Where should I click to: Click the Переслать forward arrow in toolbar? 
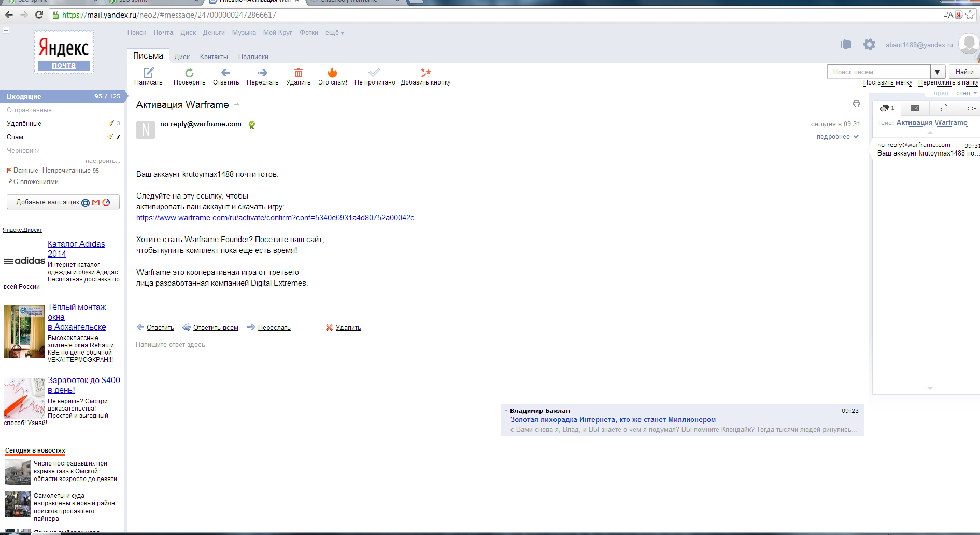262,73
